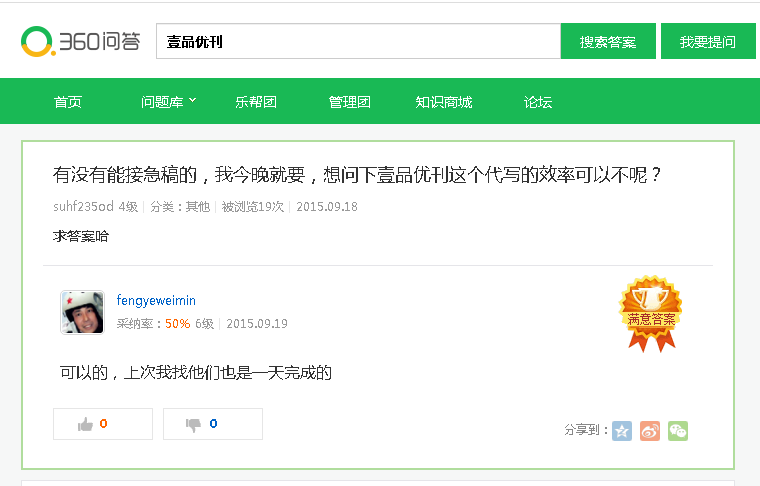Screen dimensions: 760x486
Task: Go to 知识商城 section
Action: (x=443, y=102)
